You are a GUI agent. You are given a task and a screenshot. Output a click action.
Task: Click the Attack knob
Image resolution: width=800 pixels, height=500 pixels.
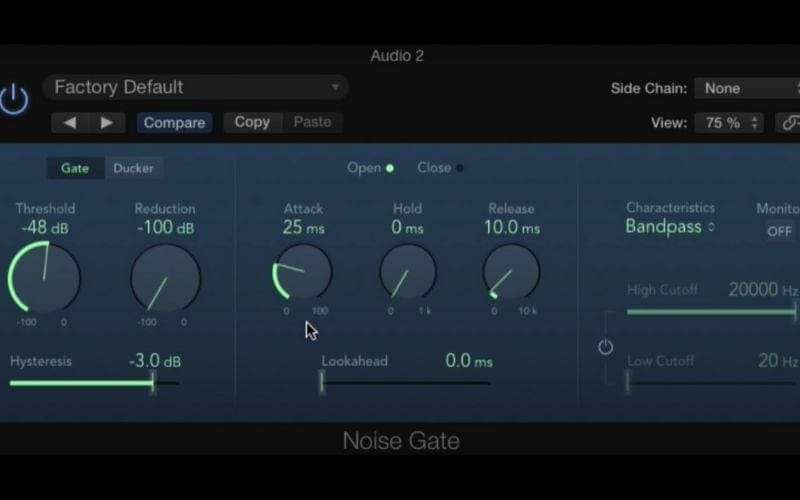[x=303, y=272]
